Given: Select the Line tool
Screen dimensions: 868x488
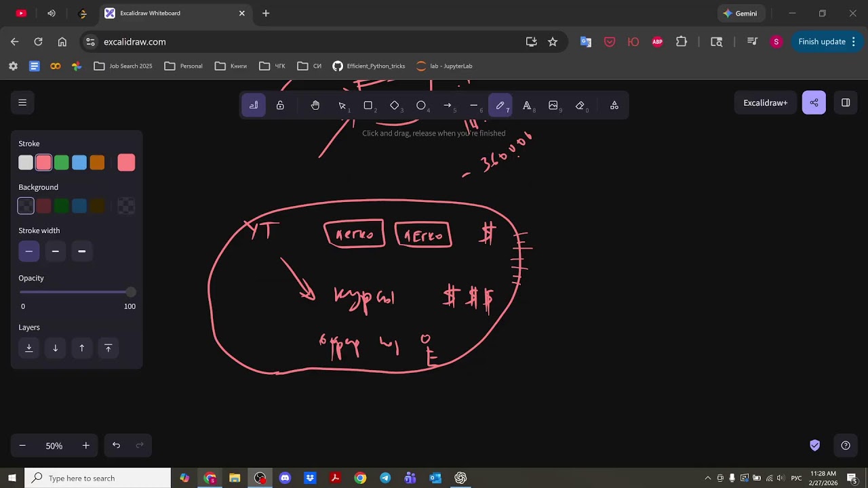Looking at the screenshot, I should pos(474,105).
